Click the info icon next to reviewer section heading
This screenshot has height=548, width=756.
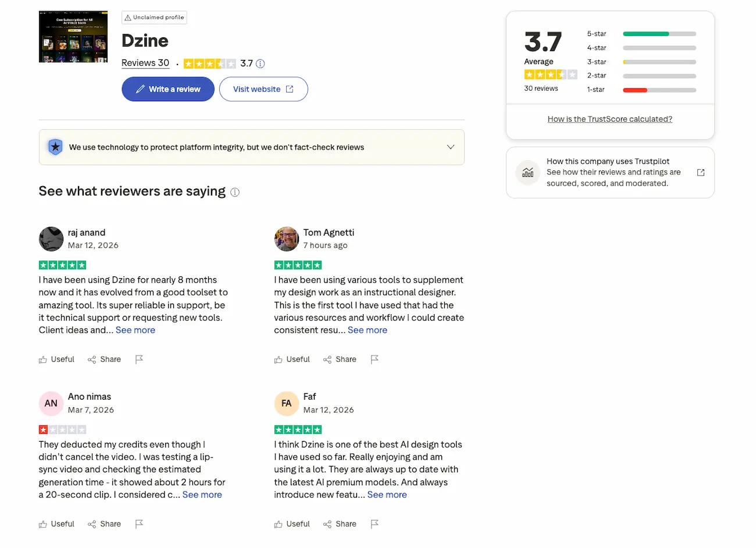click(x=235, y=192)
